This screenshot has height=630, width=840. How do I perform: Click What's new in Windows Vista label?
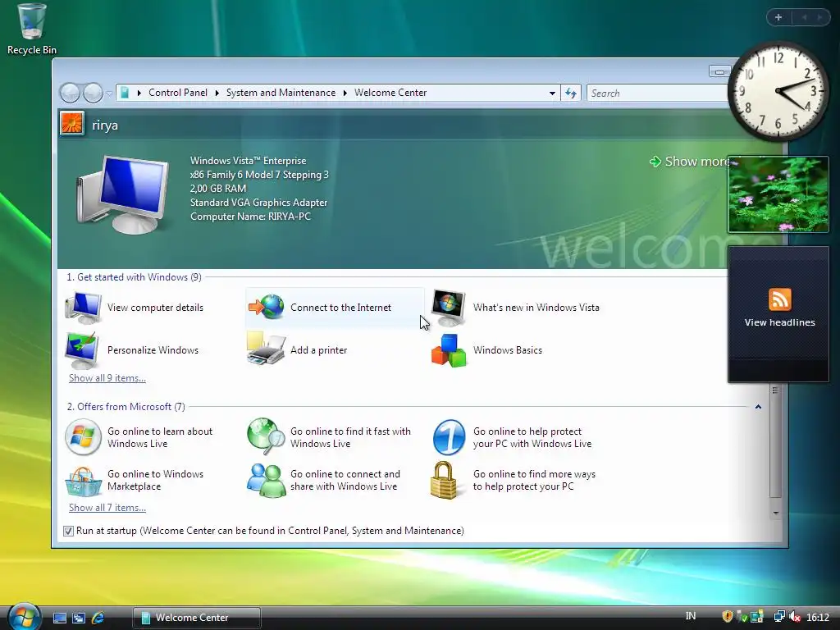pos(536,308)
